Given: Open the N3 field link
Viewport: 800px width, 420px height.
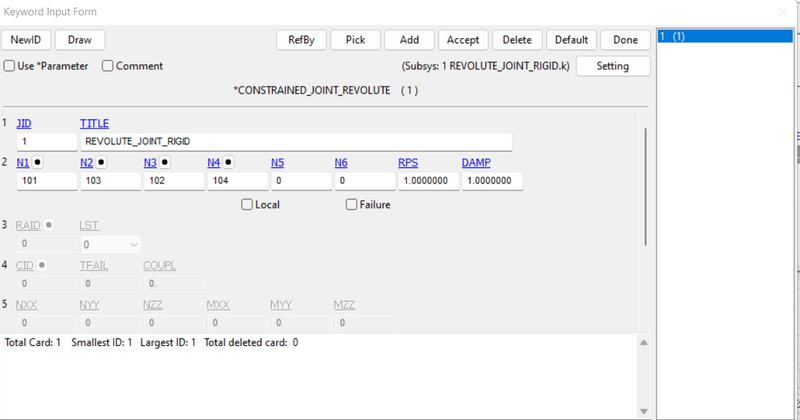Looking at the screenshot, I should (150, 163).
